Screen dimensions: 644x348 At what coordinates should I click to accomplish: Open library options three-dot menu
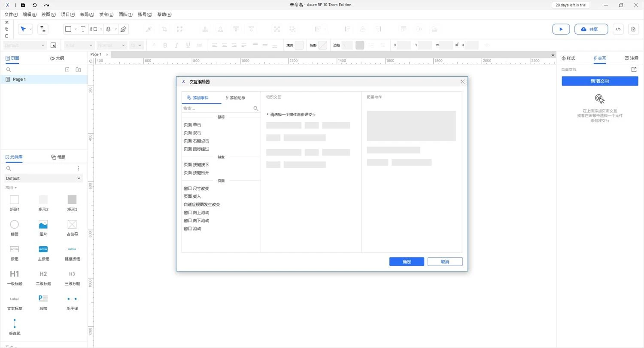(78, 168)
